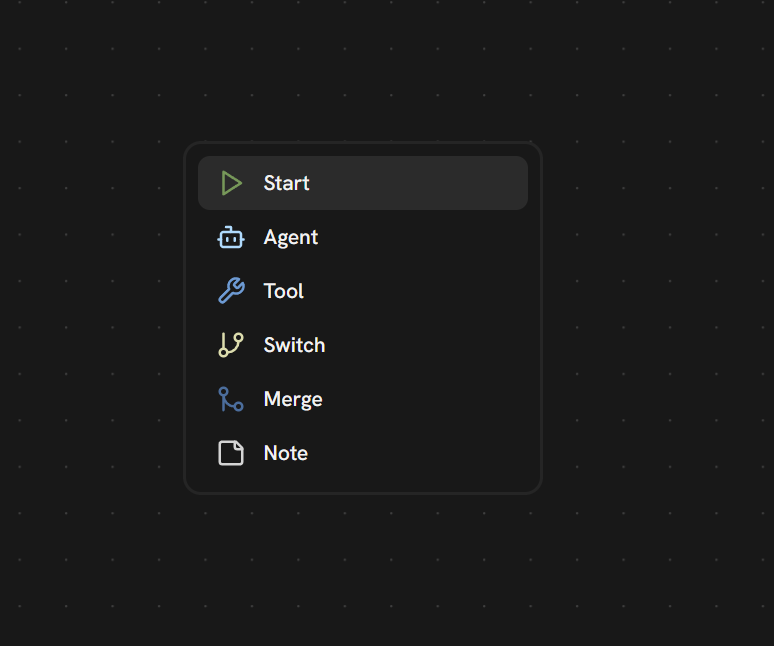Viewport: 774px width, 646px height.
Task: Select the "Note" label text
Action: click(285, 453)
